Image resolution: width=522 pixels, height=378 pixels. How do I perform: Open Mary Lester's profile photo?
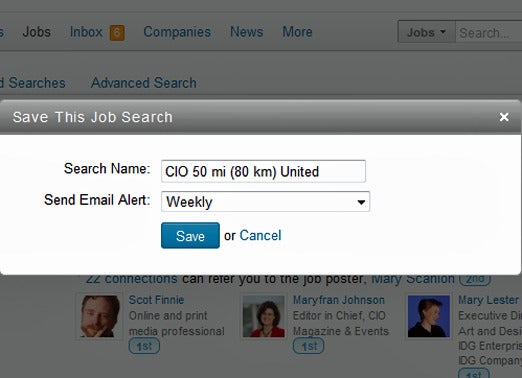(x=428, y=316)
